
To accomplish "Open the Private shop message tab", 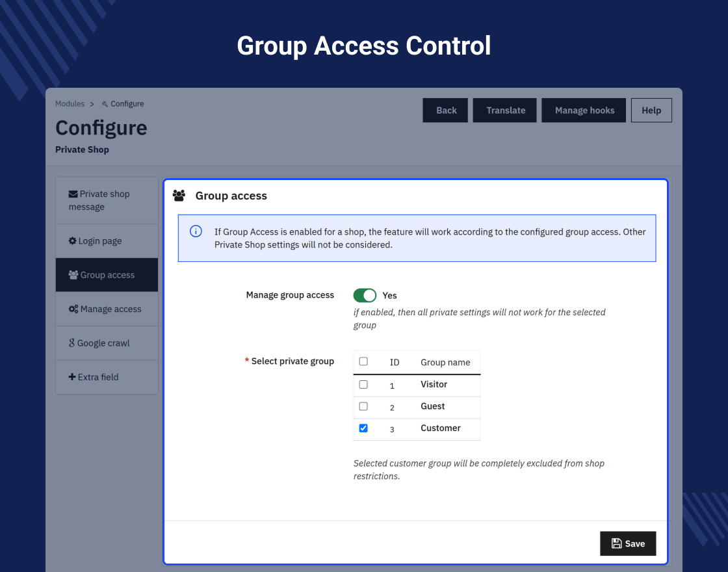I will point(107,201).
